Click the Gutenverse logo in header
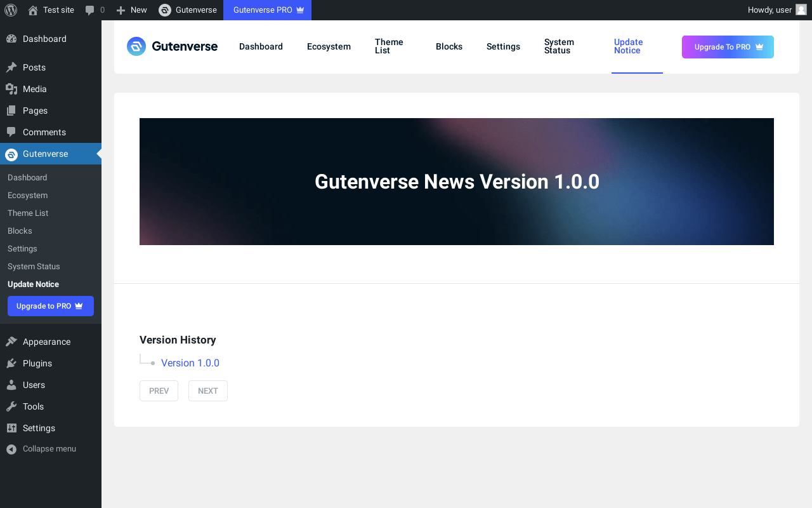The image size is (812, 508). pos(172,46)
